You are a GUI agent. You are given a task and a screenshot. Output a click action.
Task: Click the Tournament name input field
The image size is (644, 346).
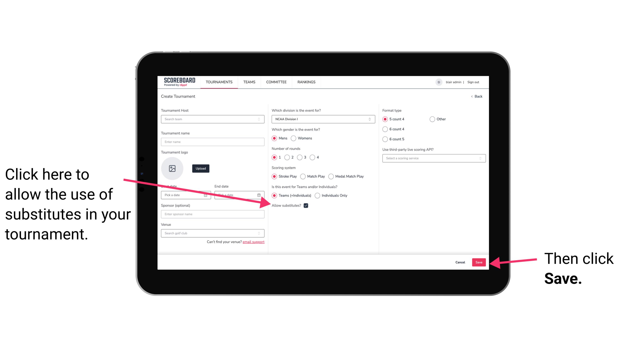coord(213,142)
